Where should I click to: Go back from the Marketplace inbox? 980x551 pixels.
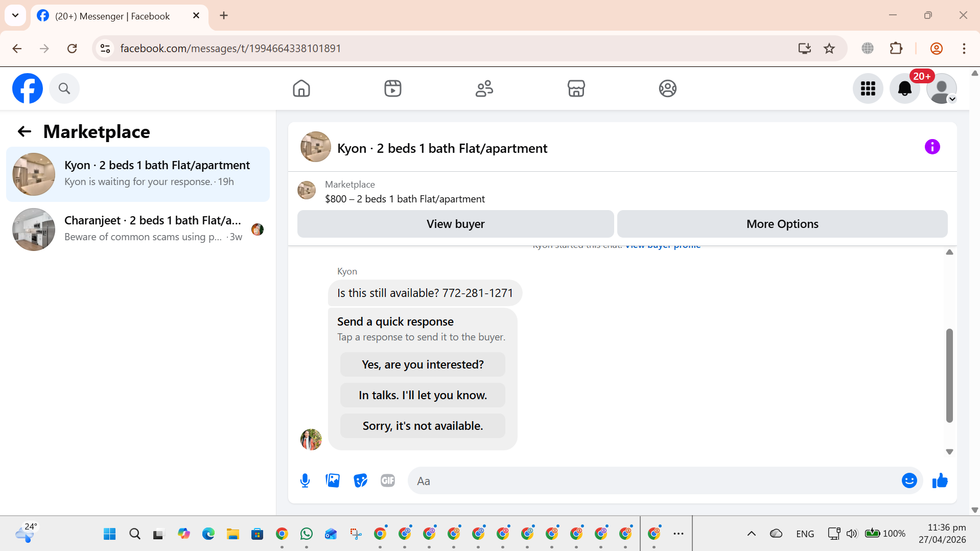25,132
